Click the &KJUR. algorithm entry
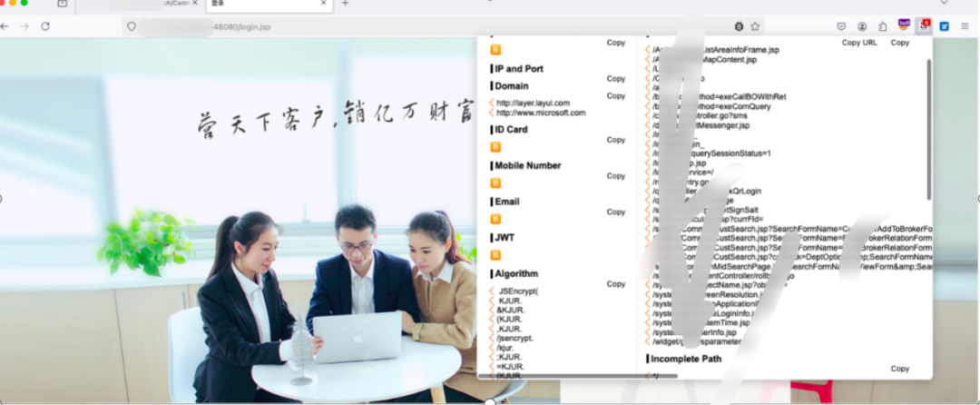The width and height of the screenshot is (980, 405). coord(511,310)
